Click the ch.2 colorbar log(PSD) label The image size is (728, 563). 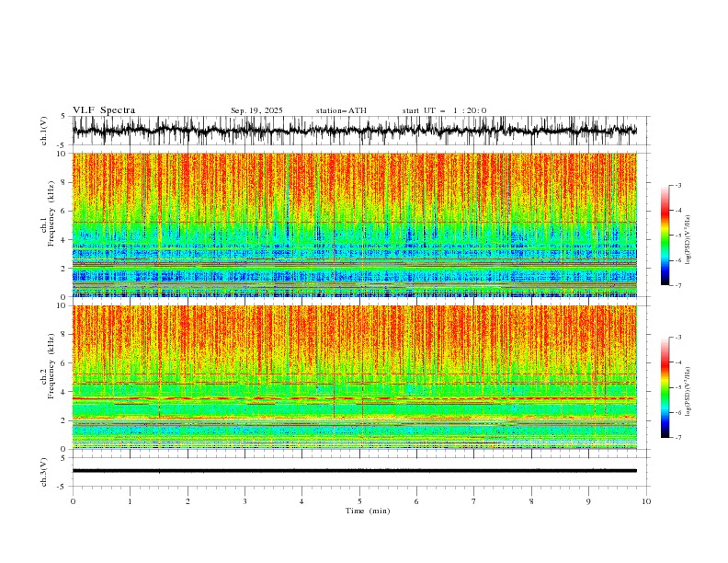coord(688,392)
